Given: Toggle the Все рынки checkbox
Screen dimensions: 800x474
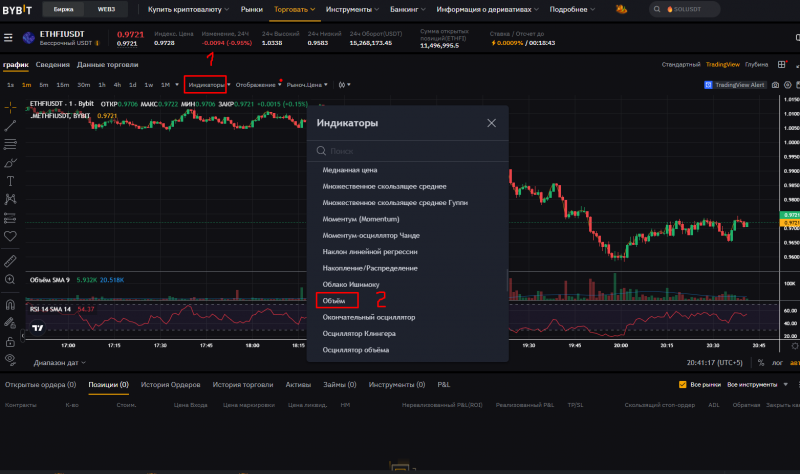Looking at the screenshot, I should pos(682,384).
